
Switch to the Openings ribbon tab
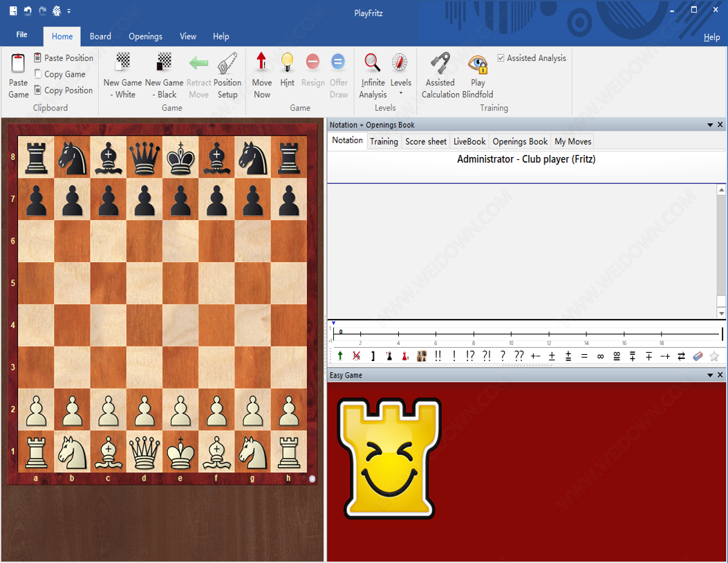coord(145,36)
